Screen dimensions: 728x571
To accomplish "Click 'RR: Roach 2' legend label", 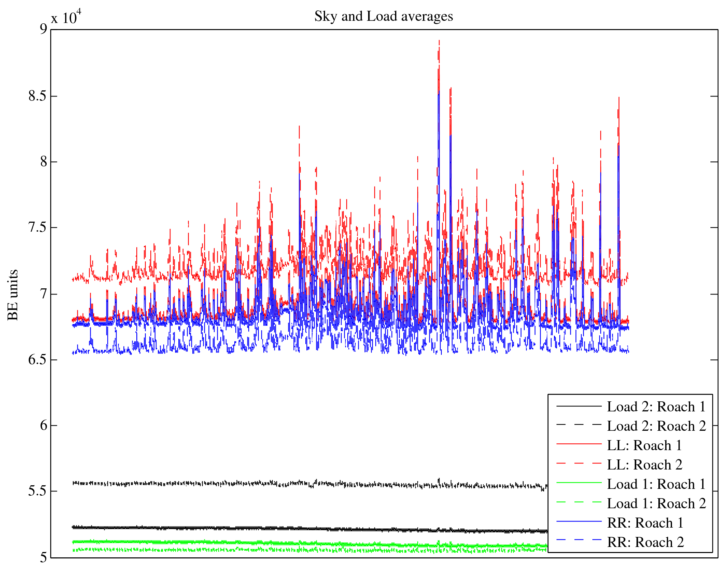I will click(645, 542).
